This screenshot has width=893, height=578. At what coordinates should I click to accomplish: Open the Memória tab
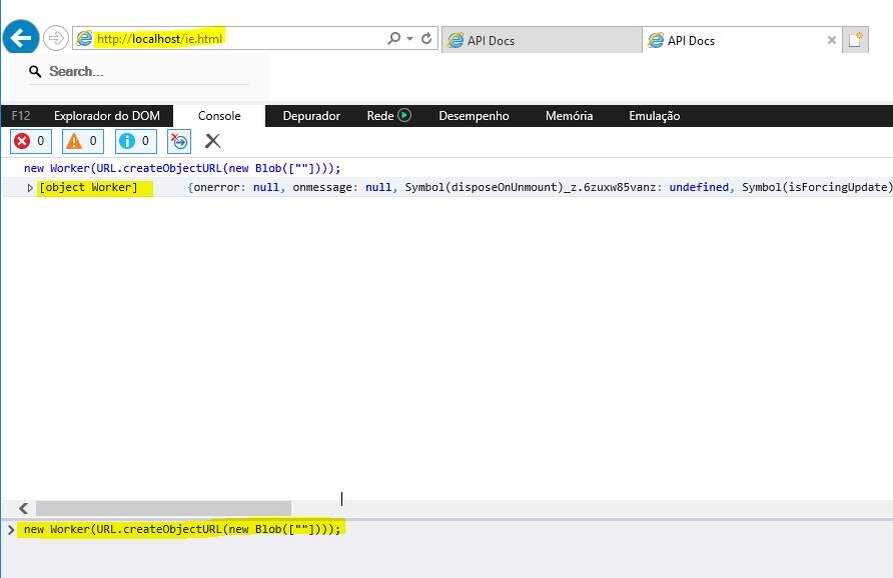(569, 116)
